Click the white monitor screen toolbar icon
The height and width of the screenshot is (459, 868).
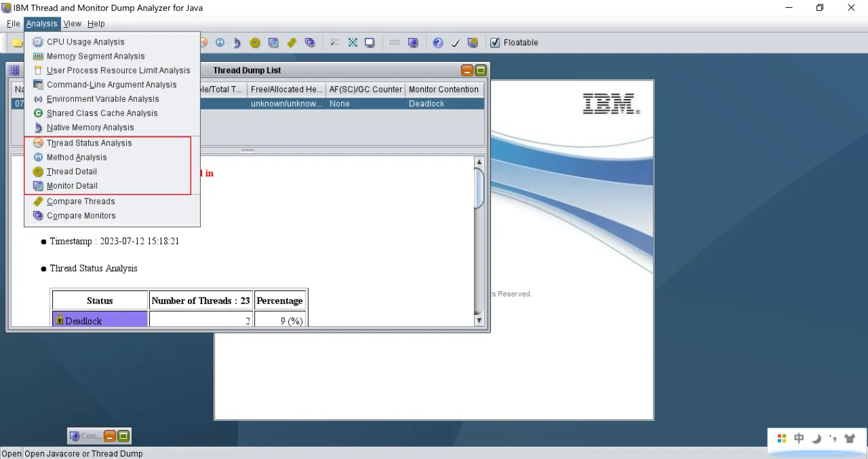coord(370,42)
